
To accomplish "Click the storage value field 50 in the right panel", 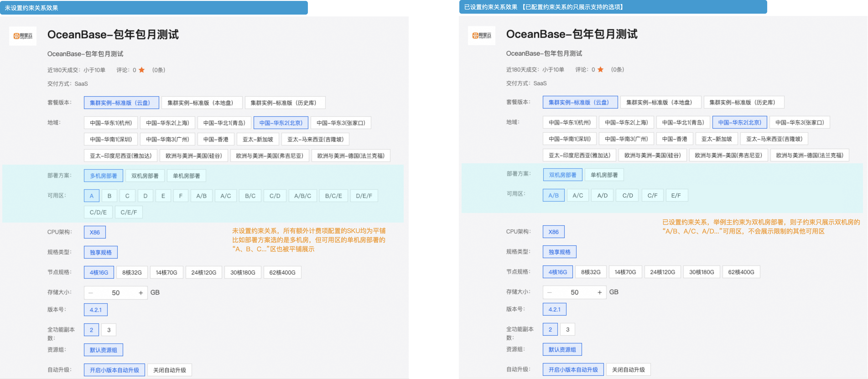I will pyautogui.click(x=574, y=292).
